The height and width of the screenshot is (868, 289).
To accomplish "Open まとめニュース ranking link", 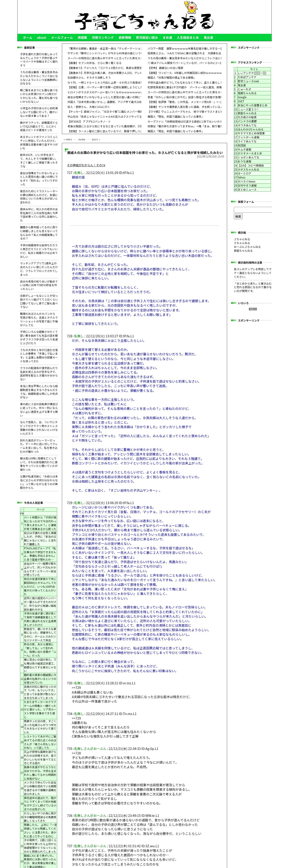I will coord(247,190).
